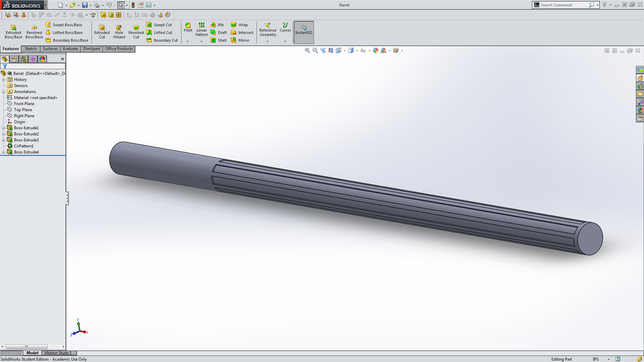Click the feature tree filter field

(33, 66)
